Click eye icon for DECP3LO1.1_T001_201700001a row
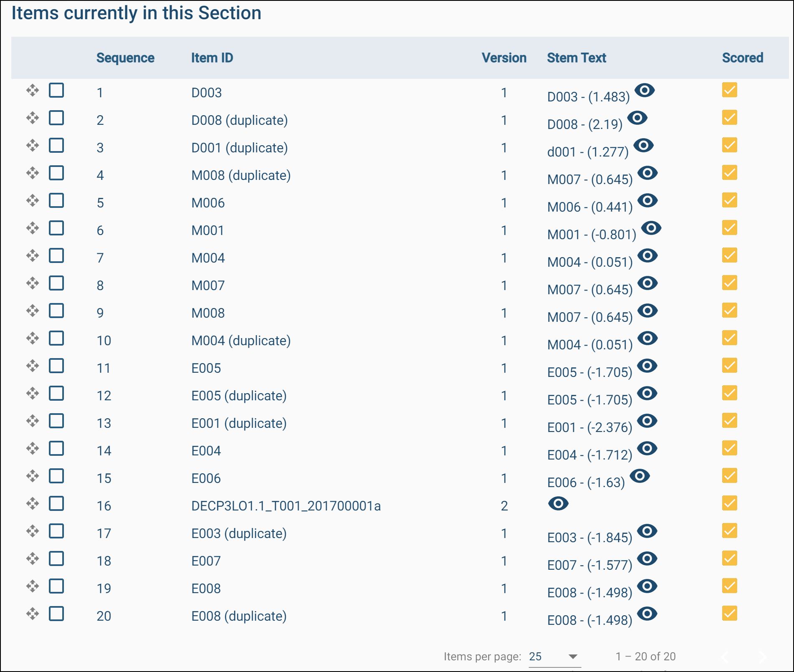Image resolution: width=794 pixels, height=672 pixels. click(x=558, y=503)
